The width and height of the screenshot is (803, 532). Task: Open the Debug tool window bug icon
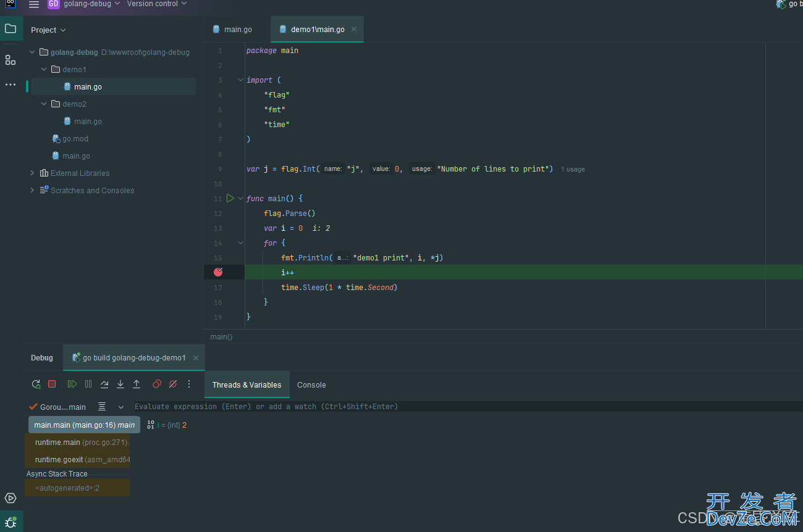coord(11,522)
